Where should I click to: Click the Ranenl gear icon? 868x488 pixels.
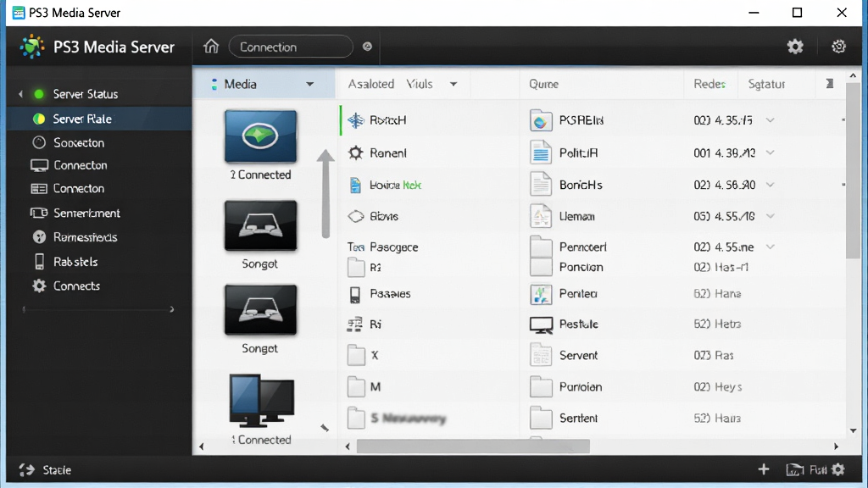355,152
